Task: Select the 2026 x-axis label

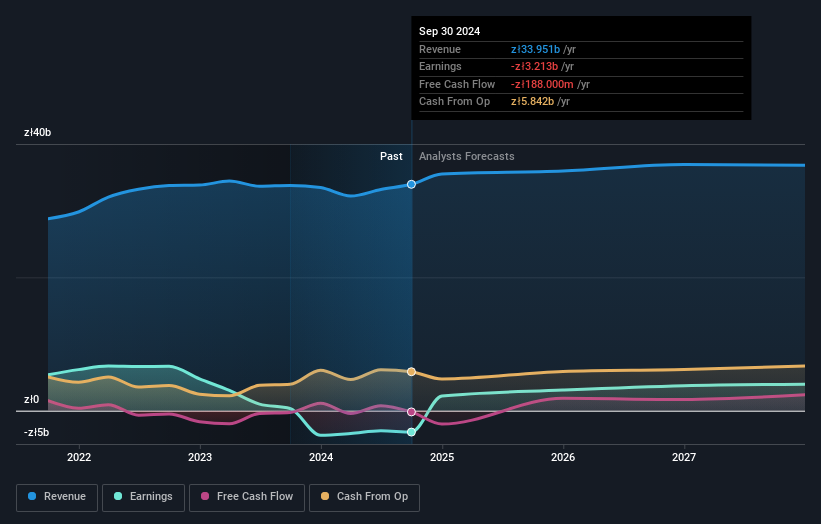Action: coord(563,458)
